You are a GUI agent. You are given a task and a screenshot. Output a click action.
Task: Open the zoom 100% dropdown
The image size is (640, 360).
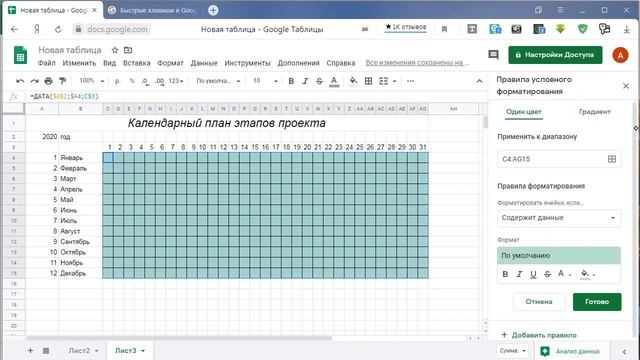click(92, 81)
